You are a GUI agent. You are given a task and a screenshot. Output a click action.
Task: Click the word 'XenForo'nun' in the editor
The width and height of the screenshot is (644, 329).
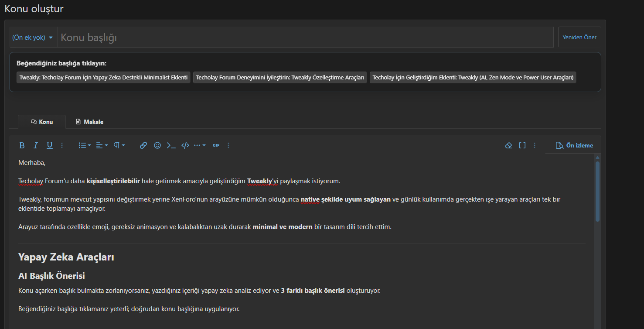(x=189, y=199)
